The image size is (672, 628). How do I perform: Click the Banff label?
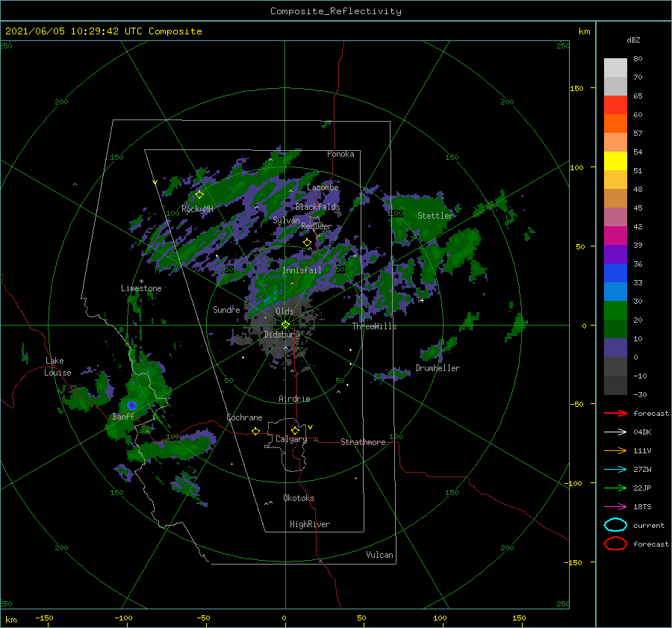click(x=123, y=416)
